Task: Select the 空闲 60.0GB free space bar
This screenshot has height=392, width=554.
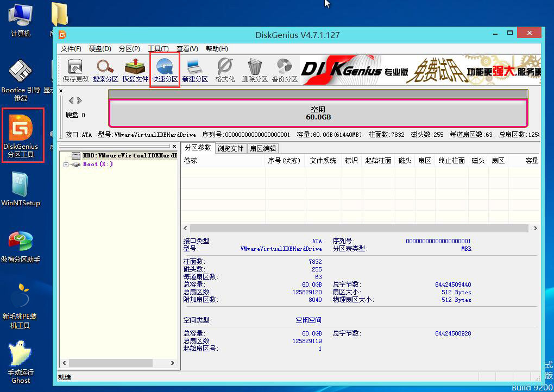Action: (x=318, y=113)
